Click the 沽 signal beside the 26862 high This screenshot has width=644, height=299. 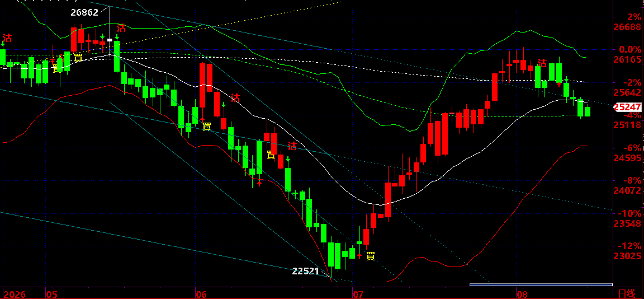121,29
